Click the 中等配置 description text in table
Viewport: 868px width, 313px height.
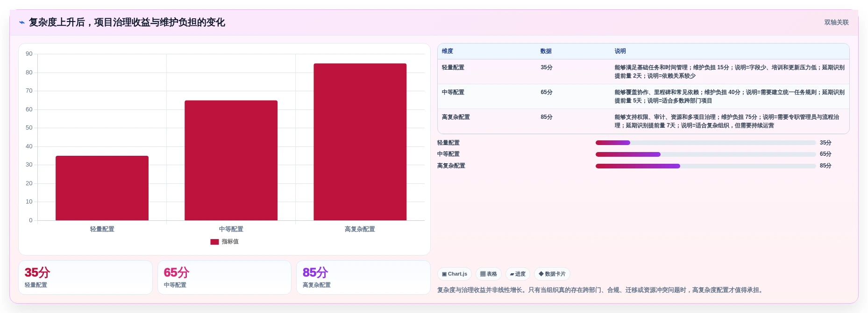pyautogui.click(x=730, y=96)
